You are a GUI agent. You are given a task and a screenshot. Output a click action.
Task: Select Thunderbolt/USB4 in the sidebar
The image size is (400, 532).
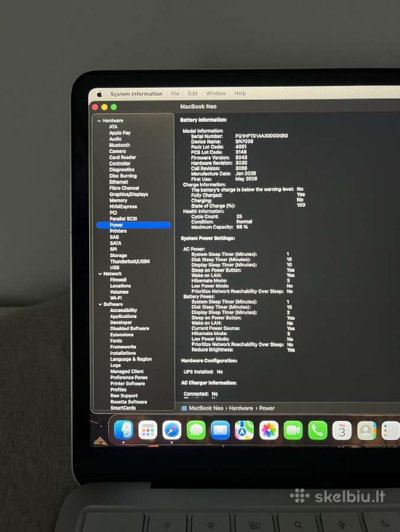130,262
